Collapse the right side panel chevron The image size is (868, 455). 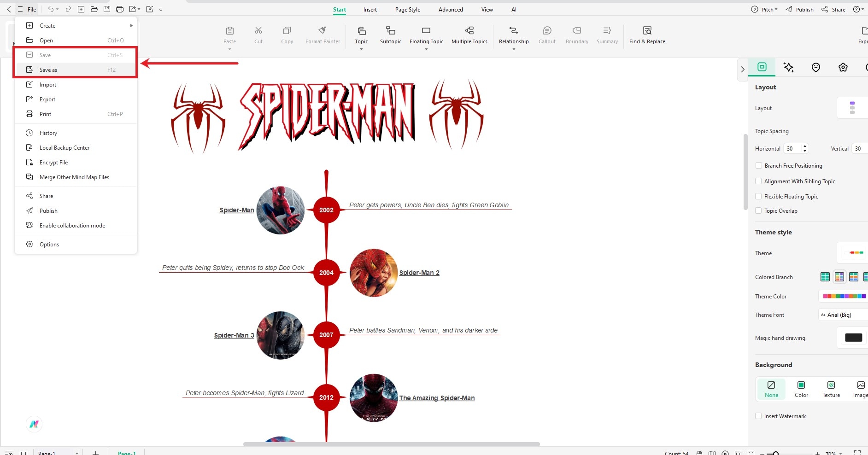(x=743, y=70)
